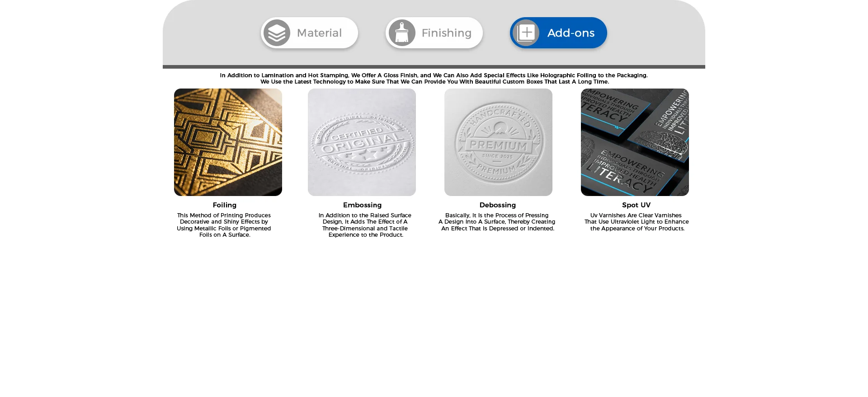Click the Spot UV varnishes description
This screenshot has height=397, width=868.
click(637, 222)
